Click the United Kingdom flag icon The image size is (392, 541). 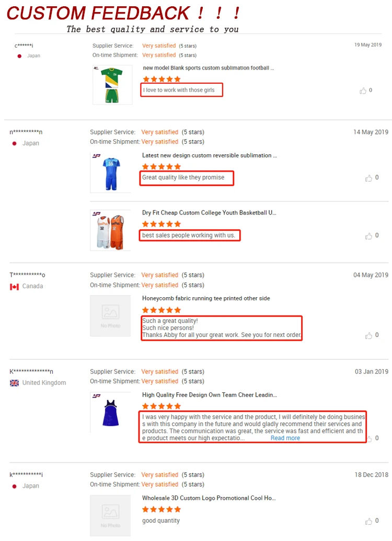(14, 383)
